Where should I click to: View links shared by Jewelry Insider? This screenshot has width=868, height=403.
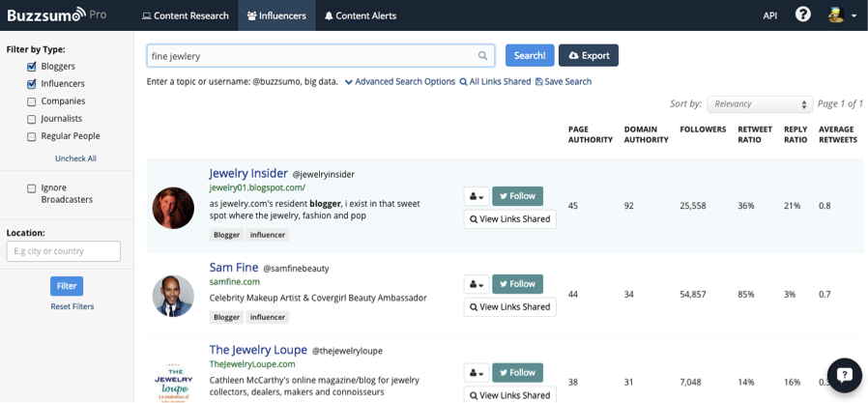click(509, 219)
